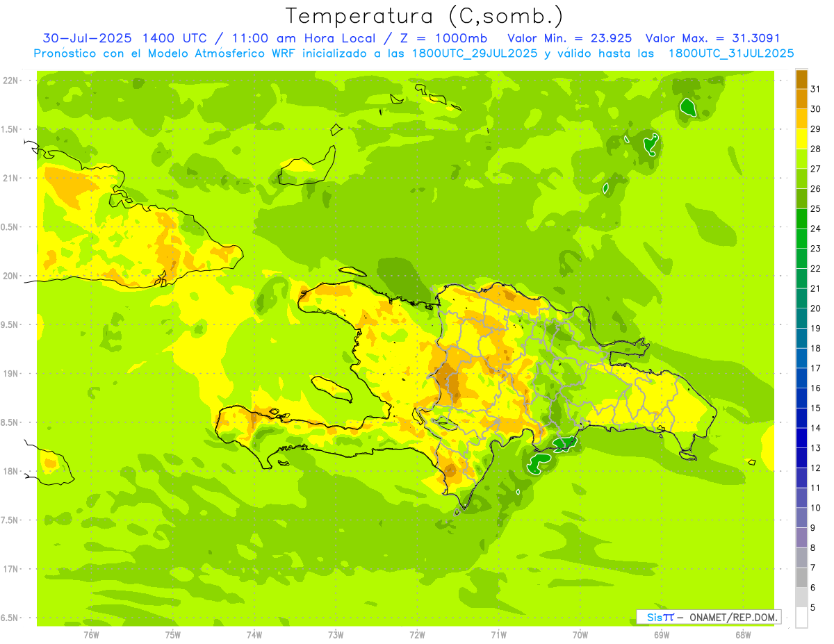This screenshot has width=834, height=644.
Task: Click the "70W" longitude label
Action: click(x=580, y=635)
